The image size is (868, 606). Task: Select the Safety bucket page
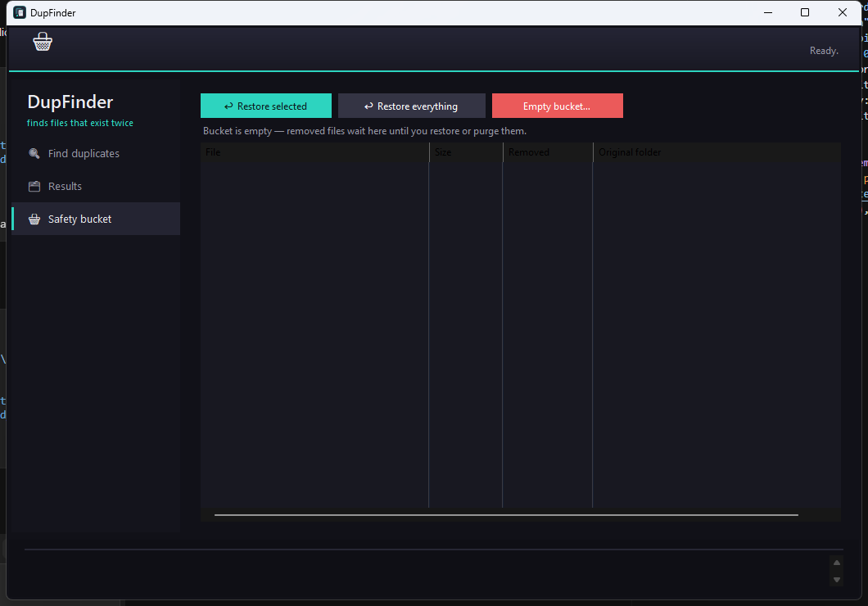(96, 219)
